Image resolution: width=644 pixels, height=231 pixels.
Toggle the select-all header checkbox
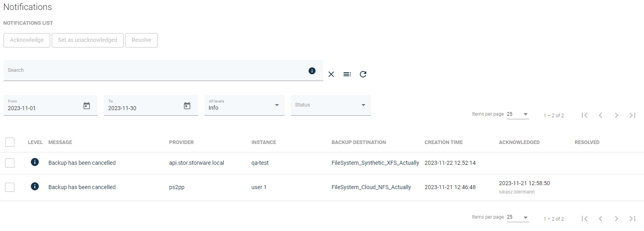10,142
